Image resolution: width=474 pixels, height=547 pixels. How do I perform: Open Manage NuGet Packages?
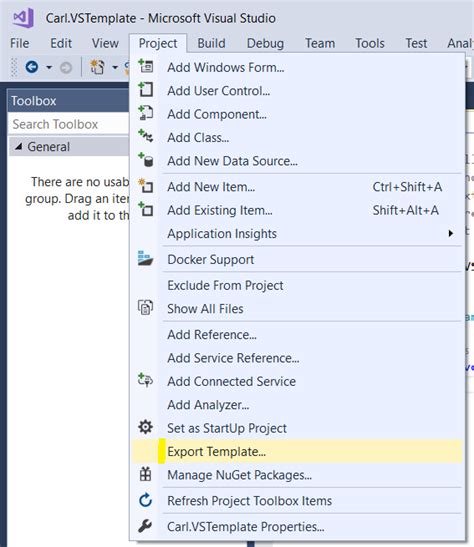297,475
